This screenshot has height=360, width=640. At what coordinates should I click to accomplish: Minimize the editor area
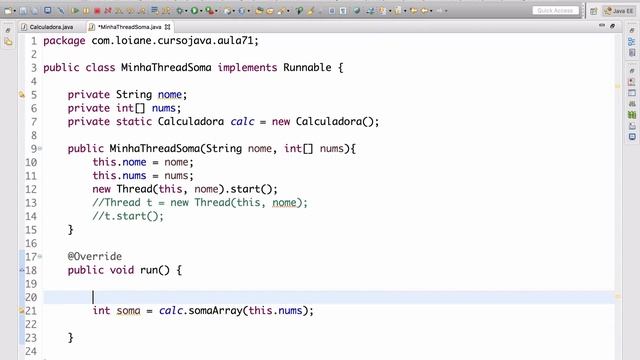click(x=602, y=25)
